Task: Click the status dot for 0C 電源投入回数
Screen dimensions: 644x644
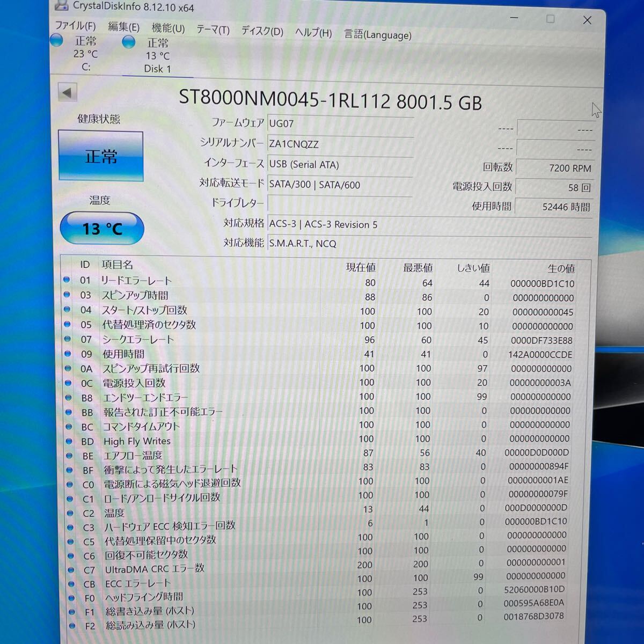Action: [x=68, y=383]
